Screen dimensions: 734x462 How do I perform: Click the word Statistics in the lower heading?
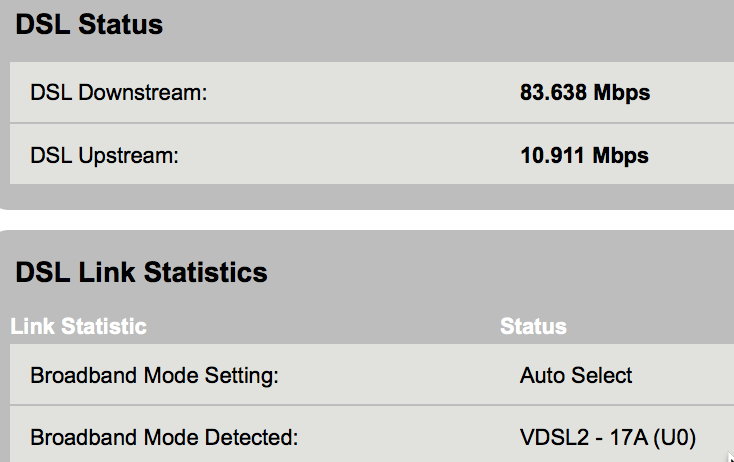tap(206, 272)
